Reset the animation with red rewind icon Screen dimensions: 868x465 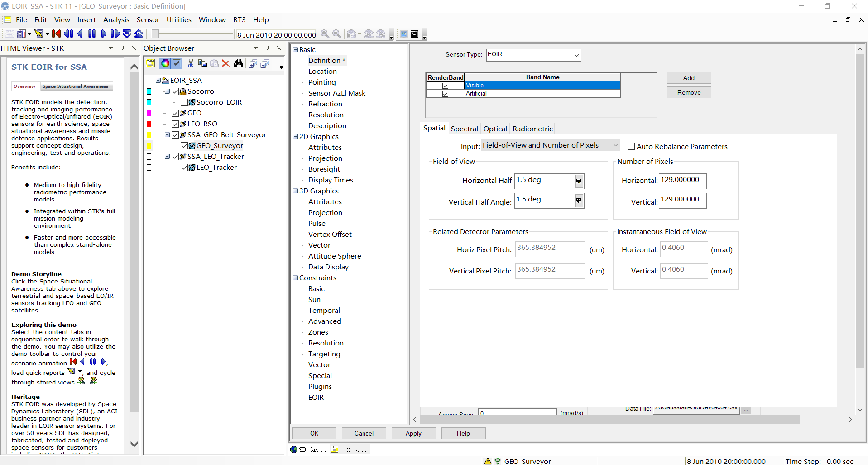coord(56,34)
